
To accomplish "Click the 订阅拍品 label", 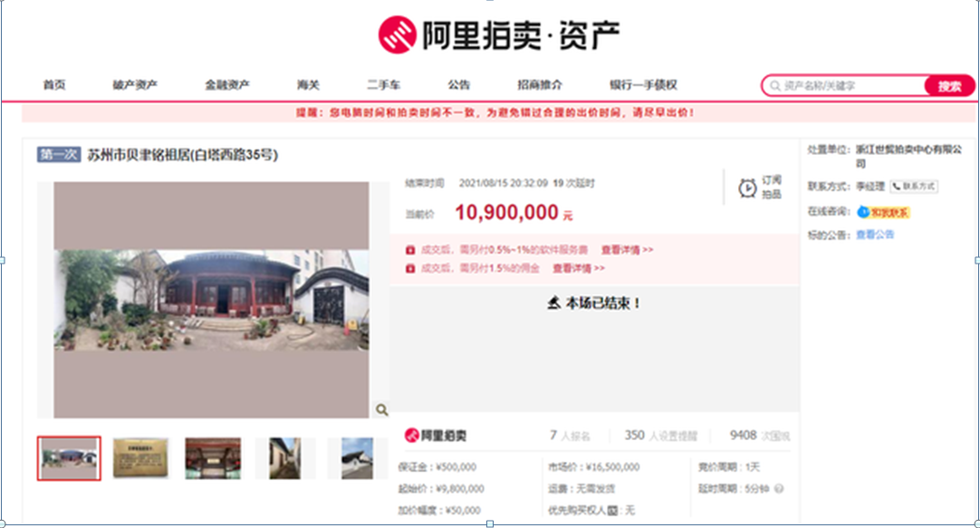I will click(x=772, y=187).
